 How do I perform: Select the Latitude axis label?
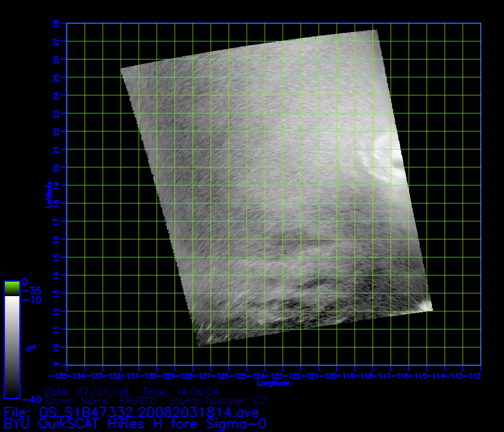[x=48, y=194]
